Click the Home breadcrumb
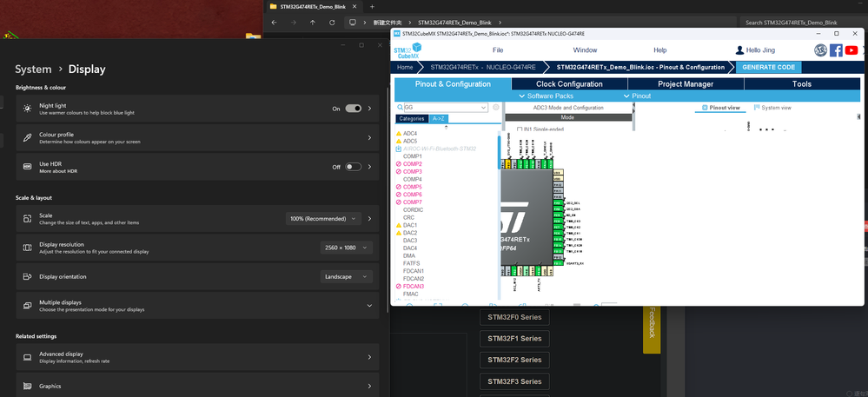This screenshot has width=868, height=397. (405, 67)
